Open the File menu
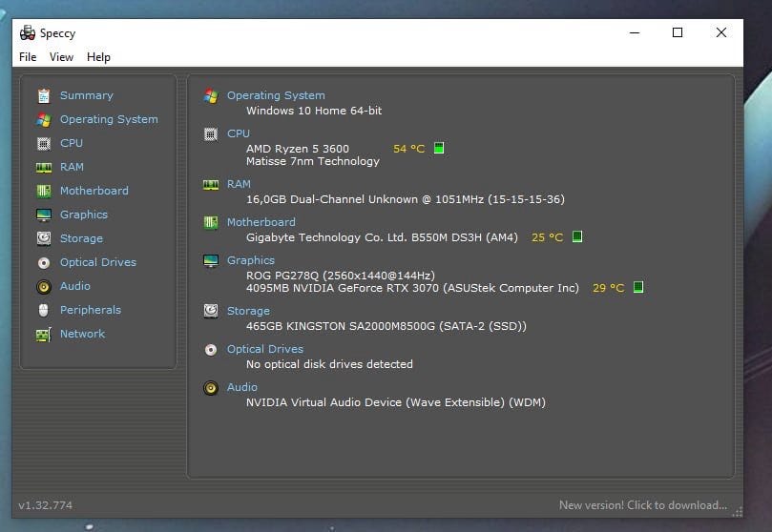The width and height of the screenshot is (772, 532). [28, 57]
